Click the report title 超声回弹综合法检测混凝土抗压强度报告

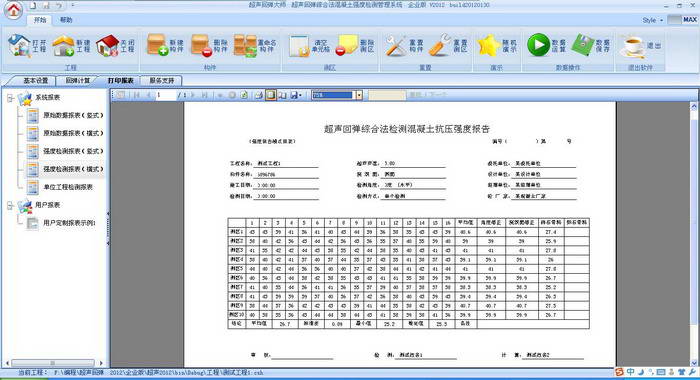tap(407, 129)
